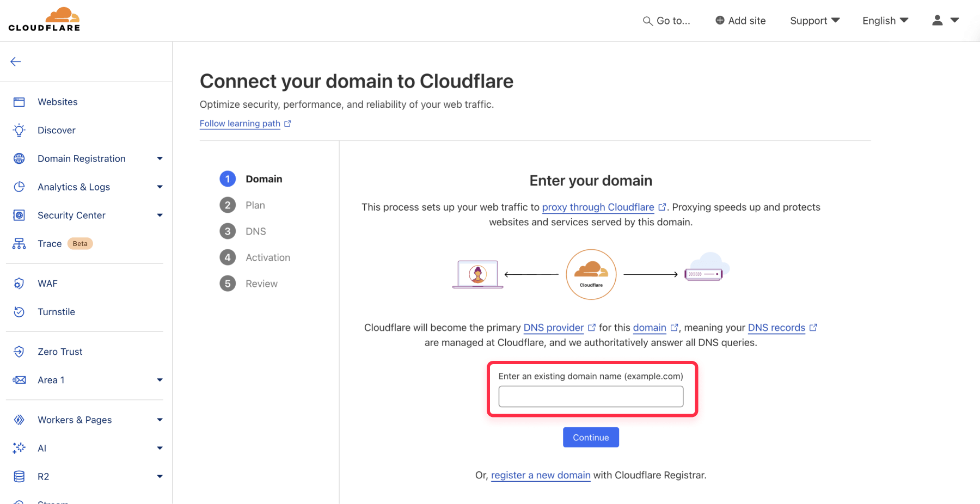Select step 5 Review
Screen dimensions: 980x504
coord(249,284)
